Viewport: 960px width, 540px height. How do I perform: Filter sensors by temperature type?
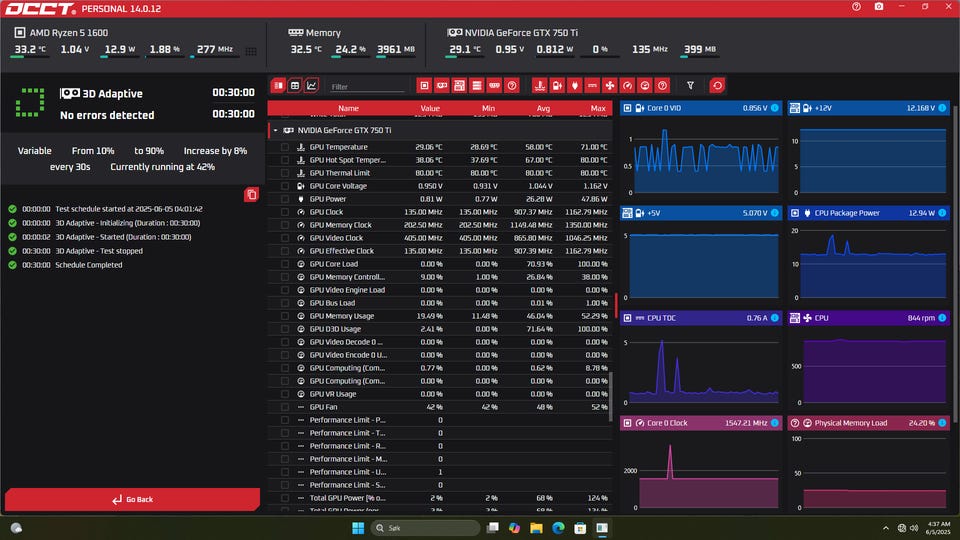click(x=539, y=86)
